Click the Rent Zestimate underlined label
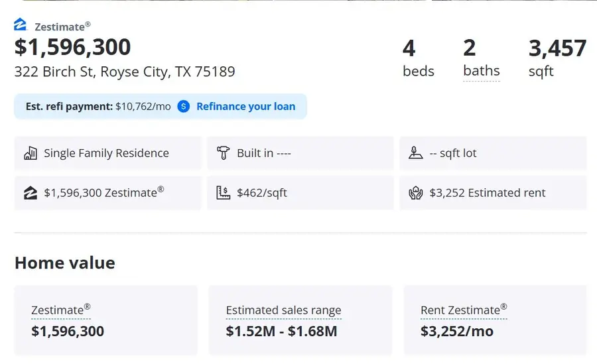The height and width of the screenshot is (364, 597). point(464,310)
